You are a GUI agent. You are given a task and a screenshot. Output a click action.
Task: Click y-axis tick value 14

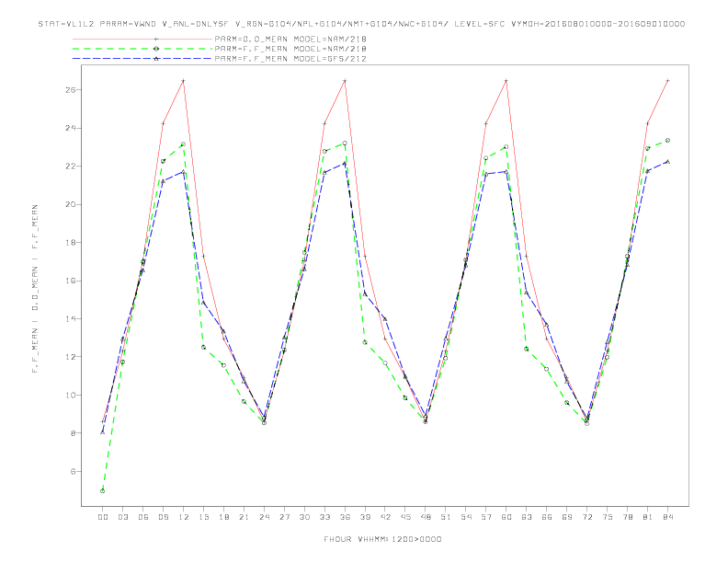[71, 318]
